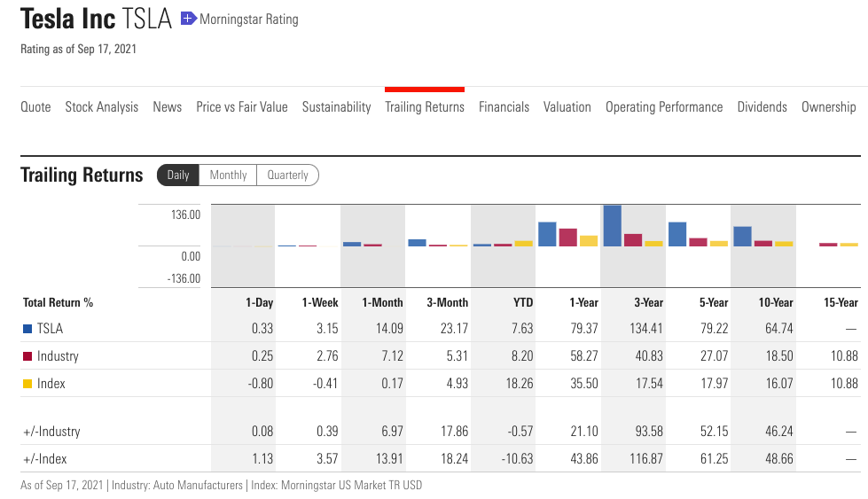The width and height of the screenshot is (868, 499).
Task: Click the YTD column header
Action: click(x=523, y=302)
